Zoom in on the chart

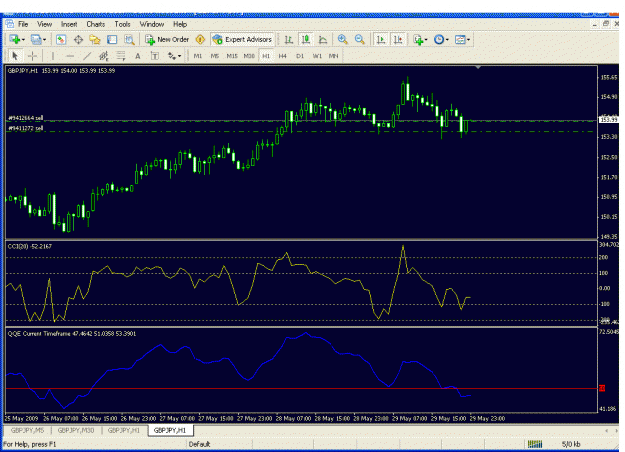coord(342,39)
